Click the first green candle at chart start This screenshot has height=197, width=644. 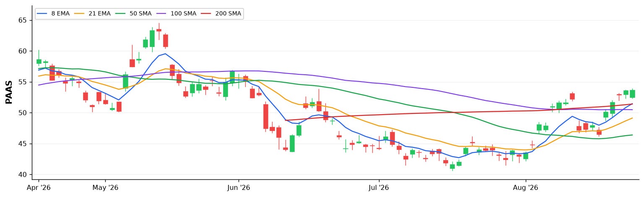click(x=39, y=61)
